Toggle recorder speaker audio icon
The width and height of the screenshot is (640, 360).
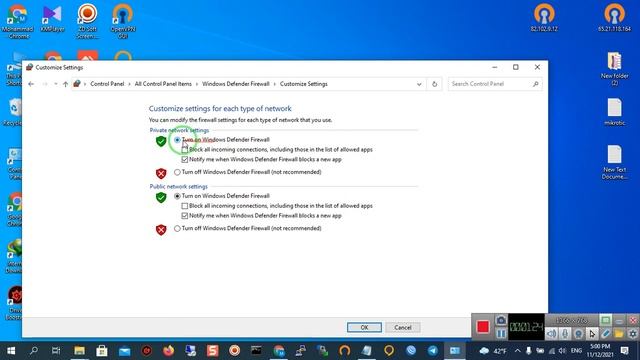point(551,333)
